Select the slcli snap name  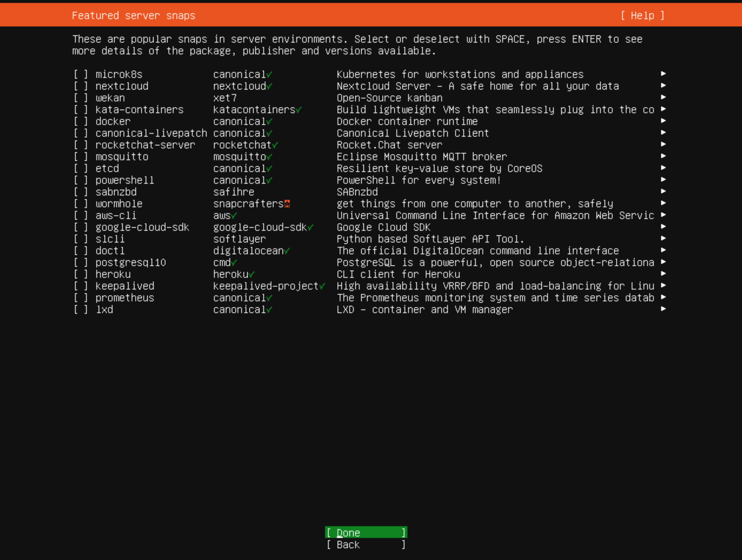110,239
